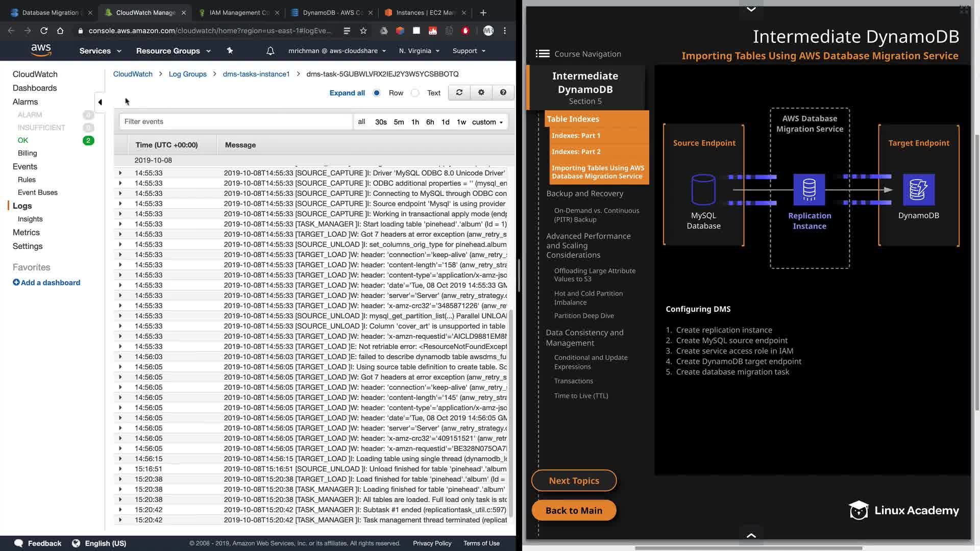The image size is (980, 551).
Task: Collapse the CloudWatch sidebar arrow
Action: click(100, 102)
